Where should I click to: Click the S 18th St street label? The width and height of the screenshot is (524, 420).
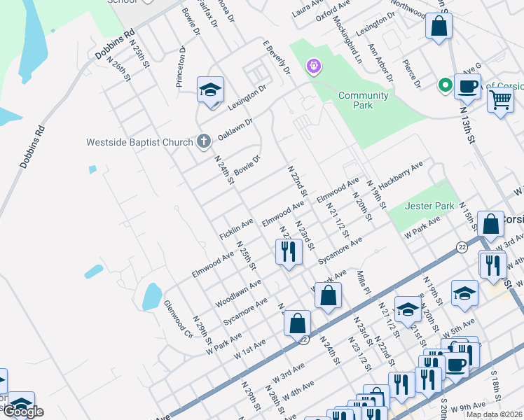click(x=496, y=386)
